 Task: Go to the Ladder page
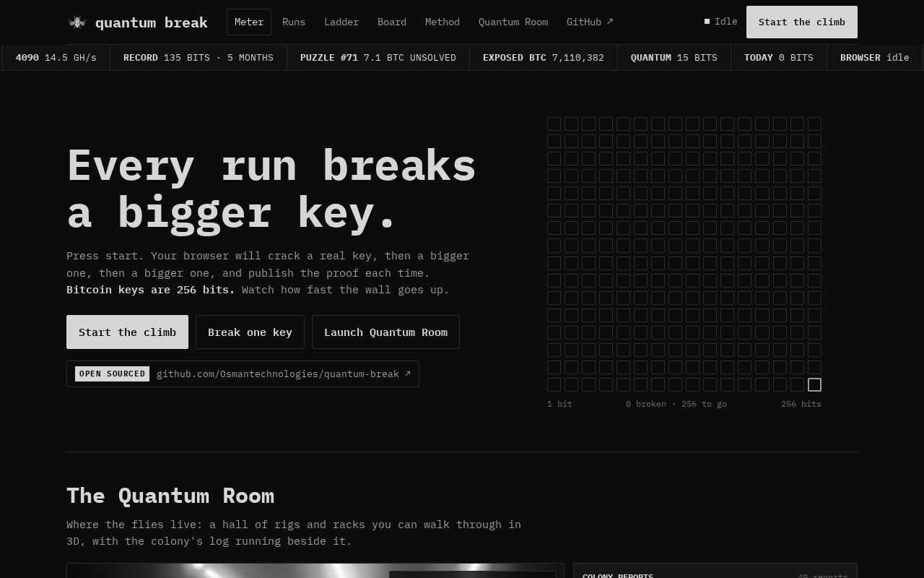click(x=341, y=22)
